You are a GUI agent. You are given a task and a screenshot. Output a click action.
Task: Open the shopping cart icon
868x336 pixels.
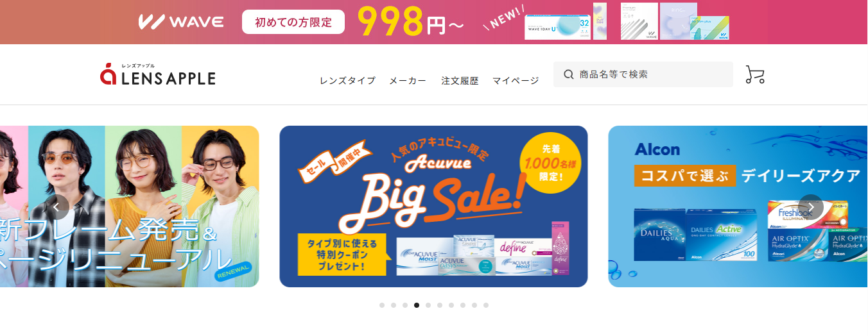(755, 74)
